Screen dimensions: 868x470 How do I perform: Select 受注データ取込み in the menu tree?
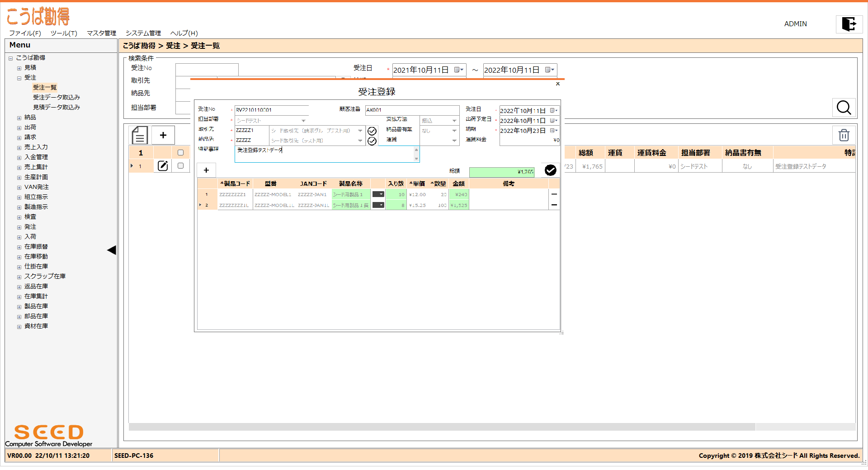56,97
